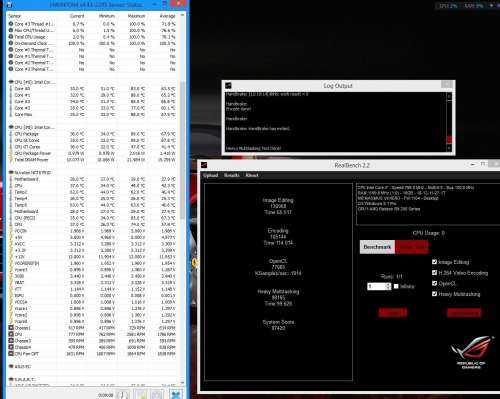Collapse the CPU [#0] group above CPU Package
The image size is (500, 399).
tap(11, 127)
